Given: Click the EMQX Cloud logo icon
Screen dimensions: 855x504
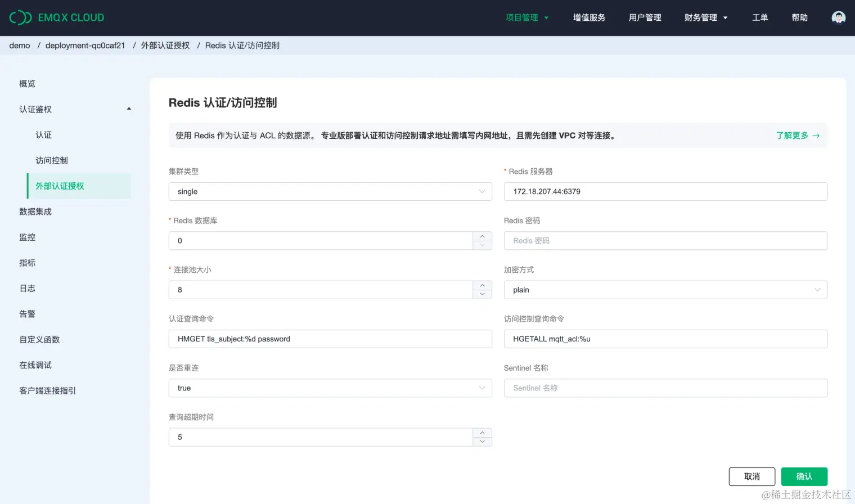Looking at the screenshot, I should click(20, 17).
